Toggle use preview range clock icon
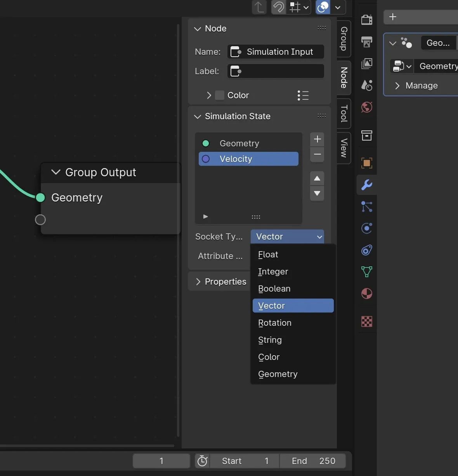 202,461
